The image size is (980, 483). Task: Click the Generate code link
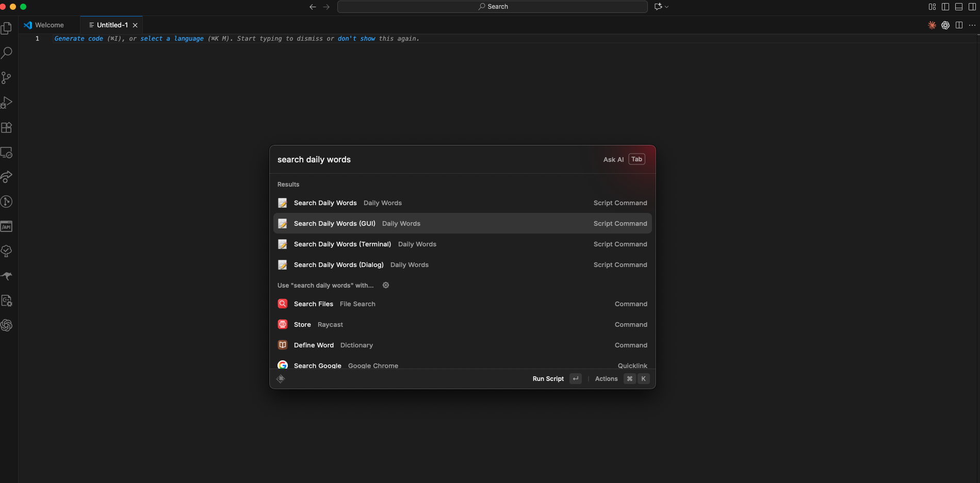click(79, 39)
